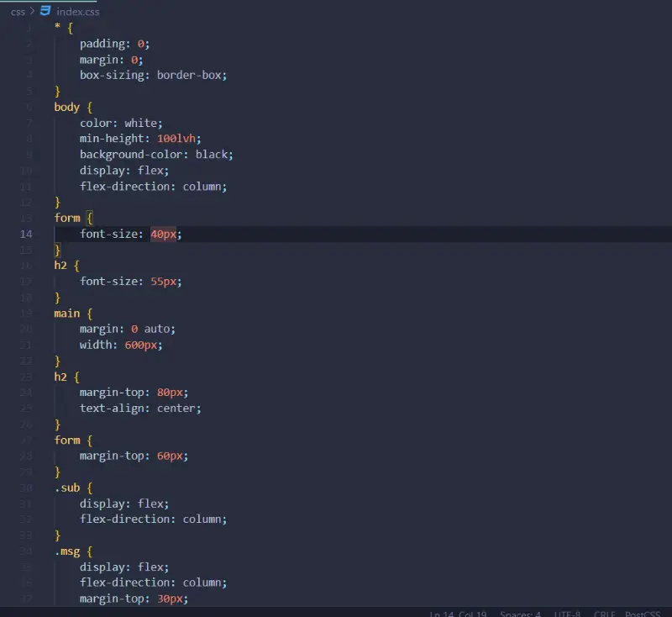Viewport: 672px width, 617px height.
Task: Click the .msg class selector
Action: (x=69, y=551)
